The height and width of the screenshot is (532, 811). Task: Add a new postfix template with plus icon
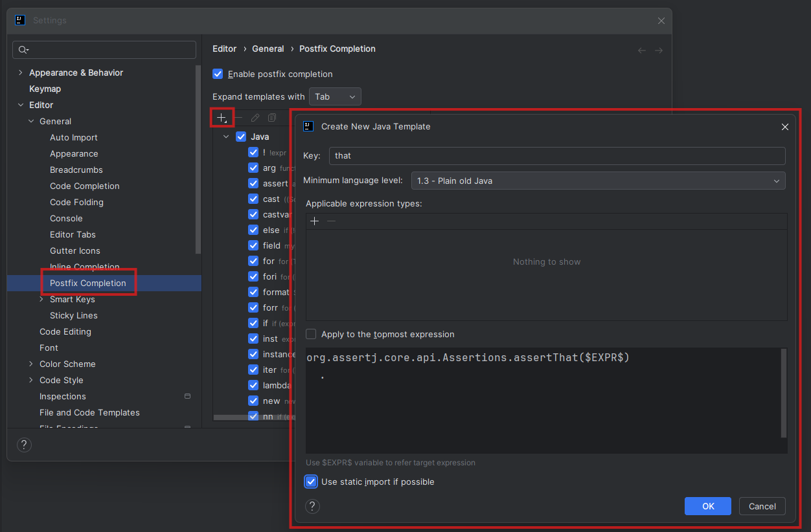(222, 118)
